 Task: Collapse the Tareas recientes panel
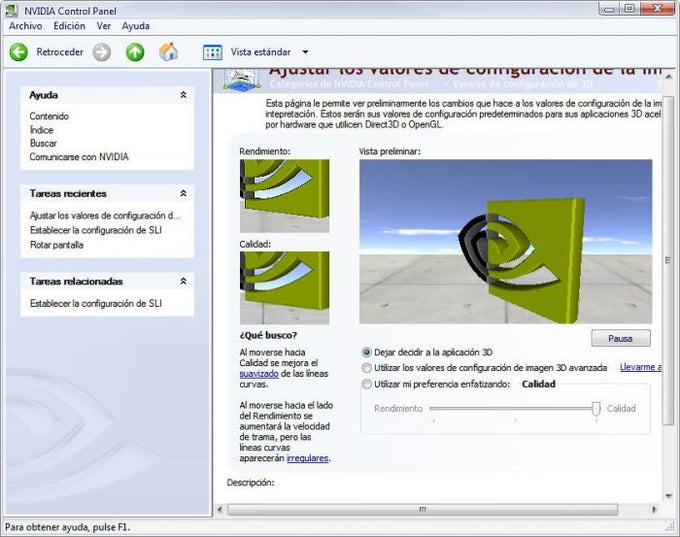(183, 193)
